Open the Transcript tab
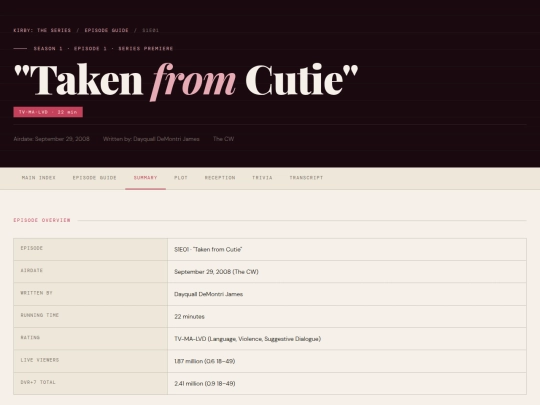 (306, 178)
